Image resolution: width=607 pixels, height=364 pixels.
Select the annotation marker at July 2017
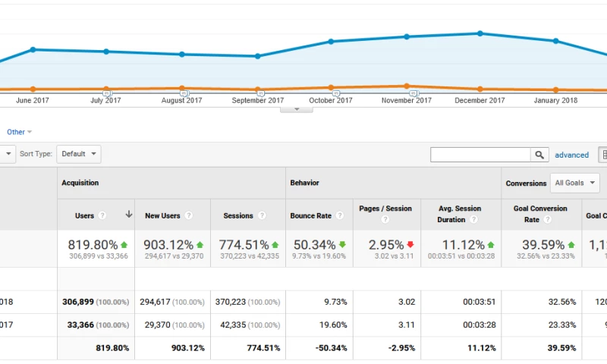(106, 93)
